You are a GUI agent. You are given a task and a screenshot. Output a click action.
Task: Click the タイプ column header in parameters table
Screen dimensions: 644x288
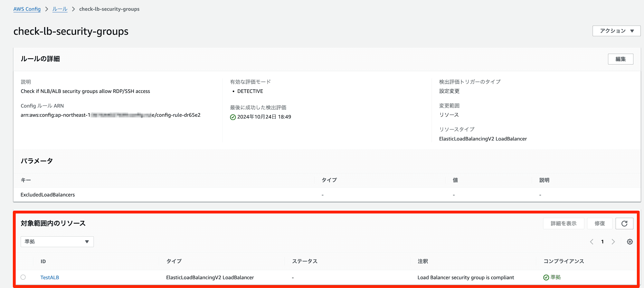pos(329,180)
